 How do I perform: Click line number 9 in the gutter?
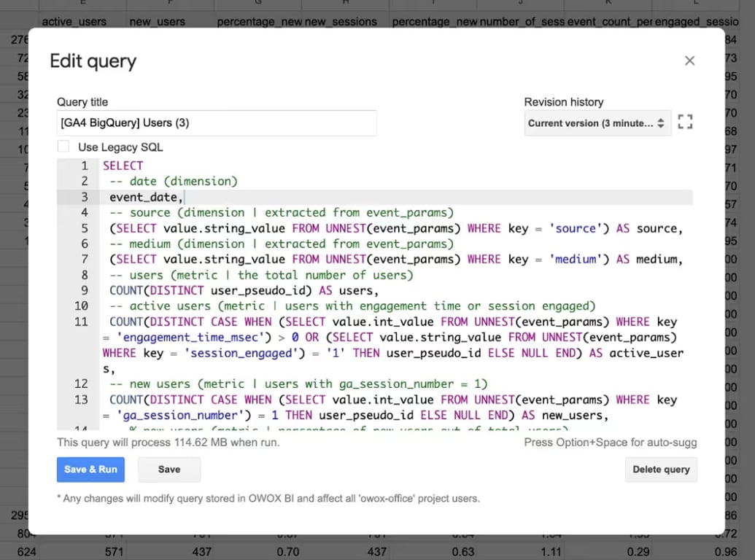(85, 291)
